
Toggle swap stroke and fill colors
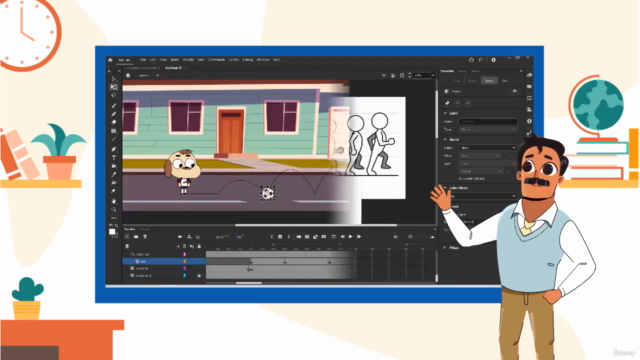click(116, 225)
